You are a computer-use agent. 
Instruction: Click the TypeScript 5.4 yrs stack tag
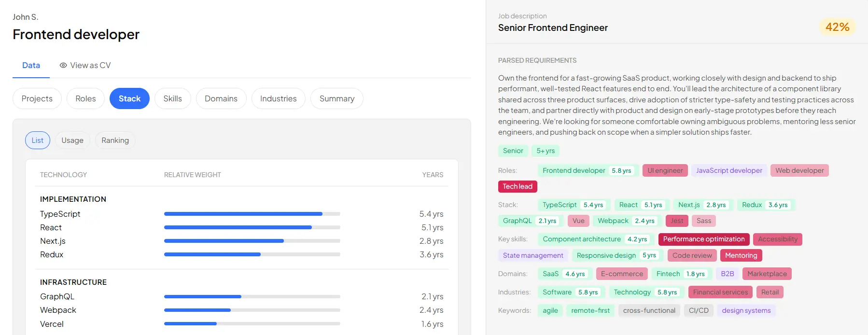(574, 205)
